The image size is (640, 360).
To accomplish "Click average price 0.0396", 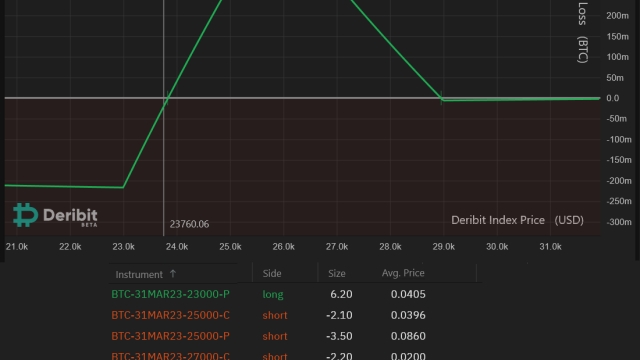I will [408, 315].
